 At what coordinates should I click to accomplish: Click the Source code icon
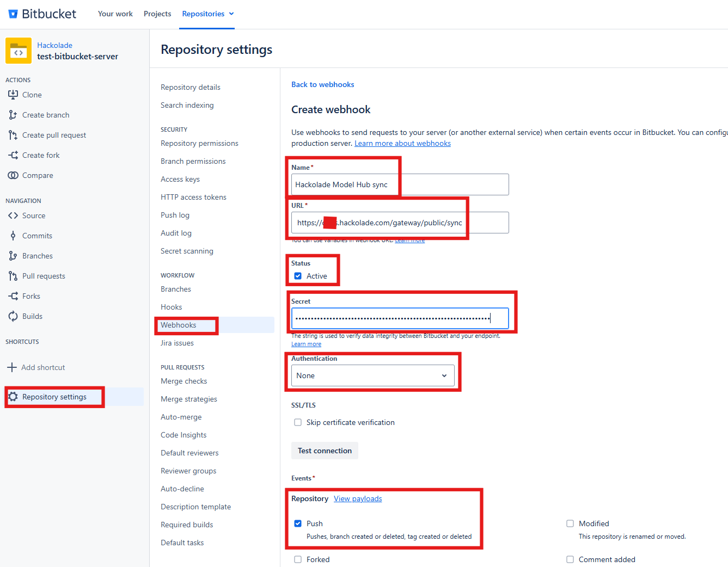click(13, 215)
